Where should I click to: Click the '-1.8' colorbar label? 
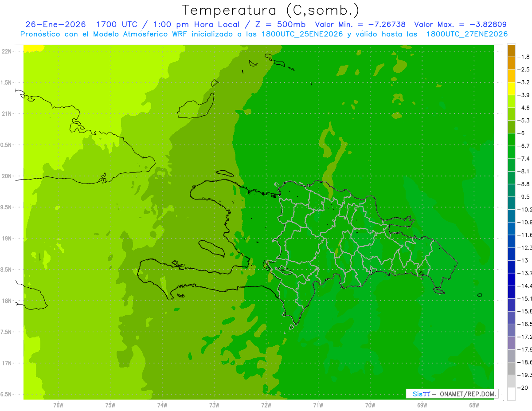(x=524, y=57)
